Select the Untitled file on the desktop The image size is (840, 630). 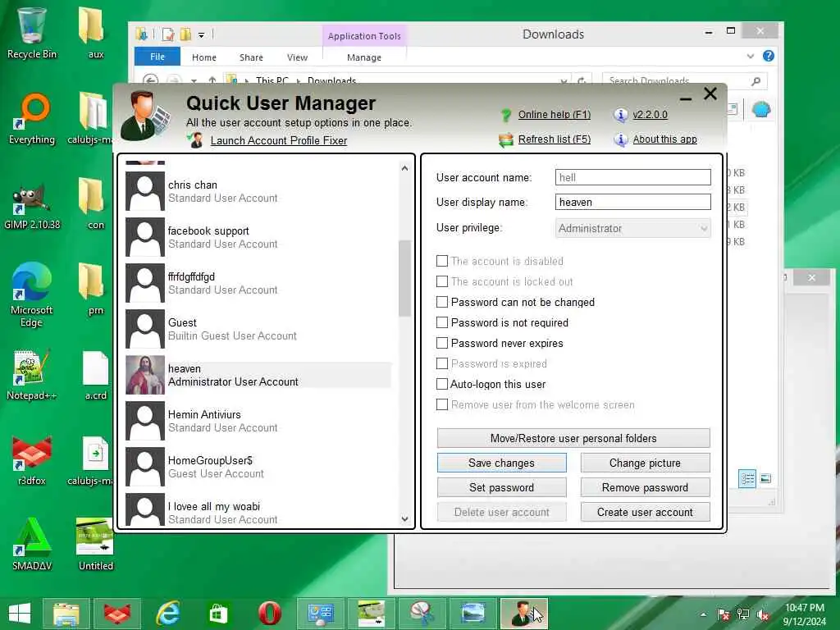point(95,544)
